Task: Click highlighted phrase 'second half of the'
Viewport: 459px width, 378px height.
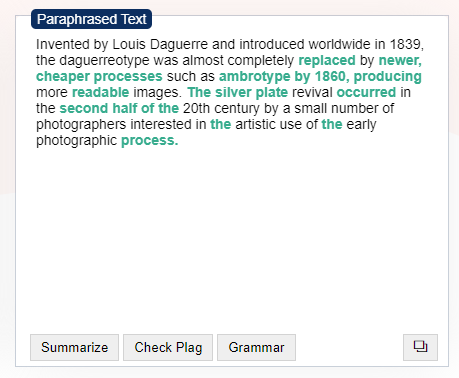Action: point(119,108)
